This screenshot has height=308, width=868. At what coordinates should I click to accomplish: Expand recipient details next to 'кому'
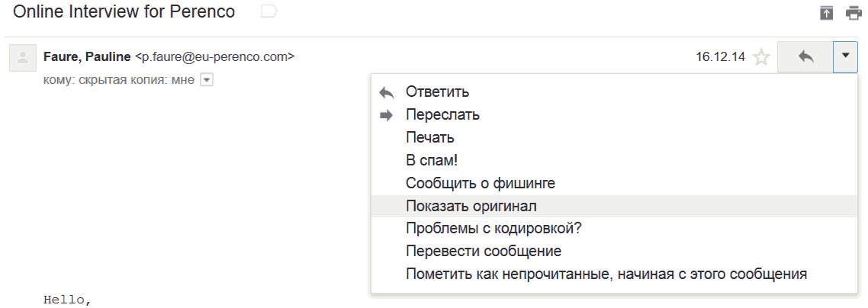point(206,79)
